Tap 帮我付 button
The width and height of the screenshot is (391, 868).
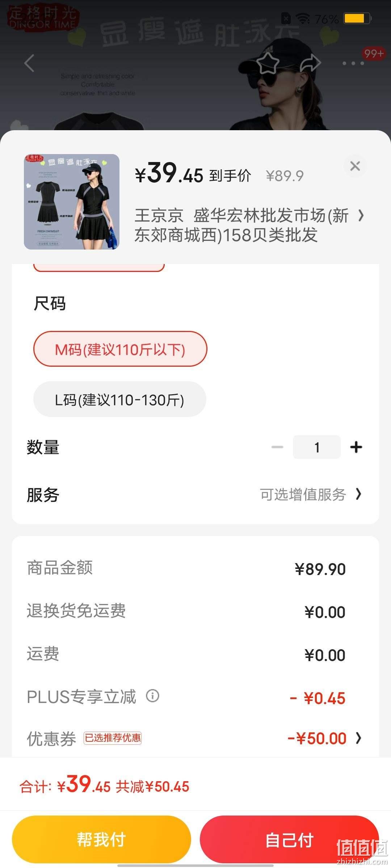(x=101, y=839)
